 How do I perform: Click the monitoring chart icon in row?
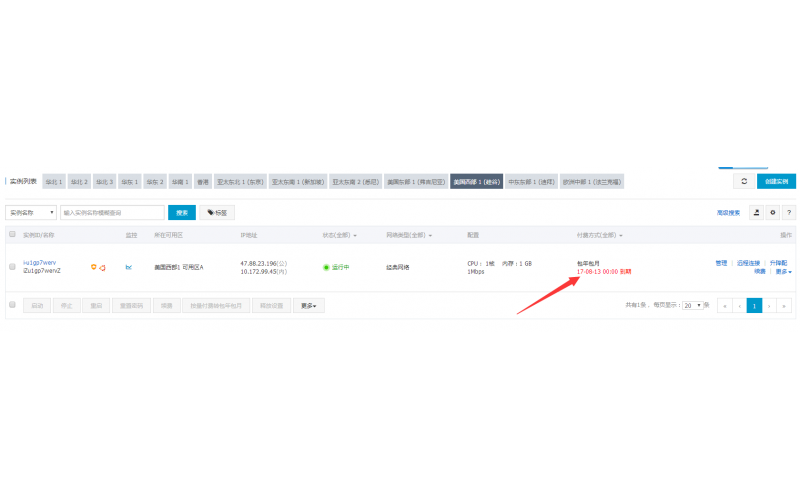tap(128, 267)
